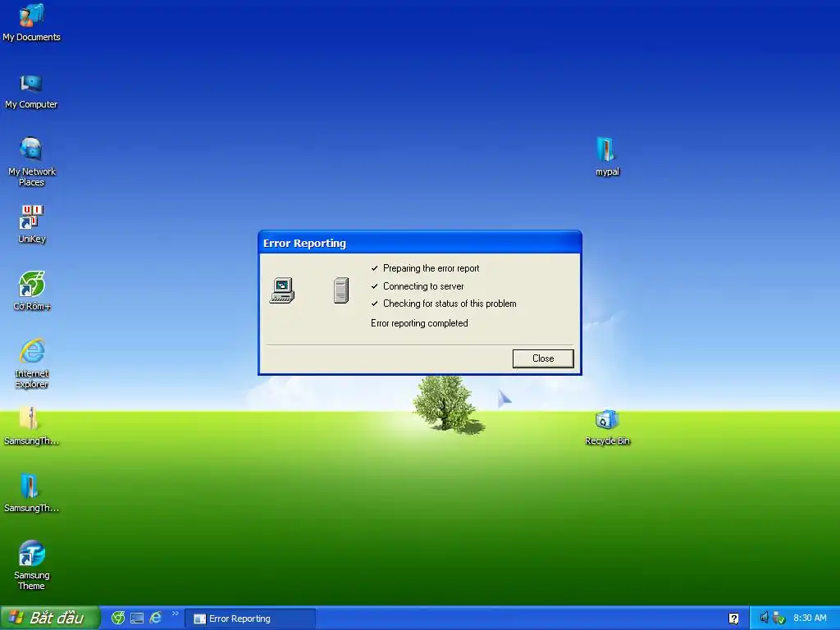Click 'Error reporting completed' text

point(419,323)
